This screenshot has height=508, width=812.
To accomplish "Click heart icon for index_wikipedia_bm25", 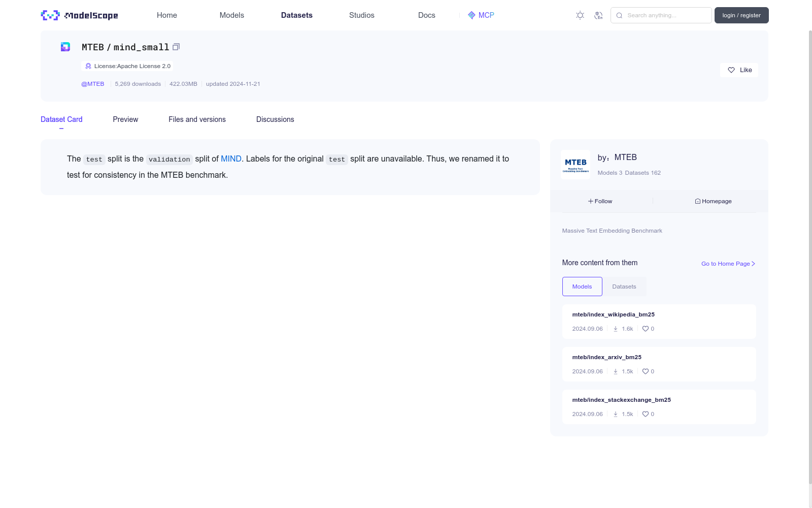I will [x=646, y=329].
